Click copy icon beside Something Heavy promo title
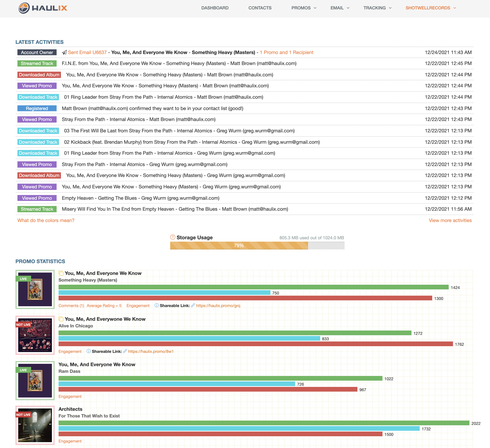Screen dimensions: 490x448 click(x=61, y=273)
